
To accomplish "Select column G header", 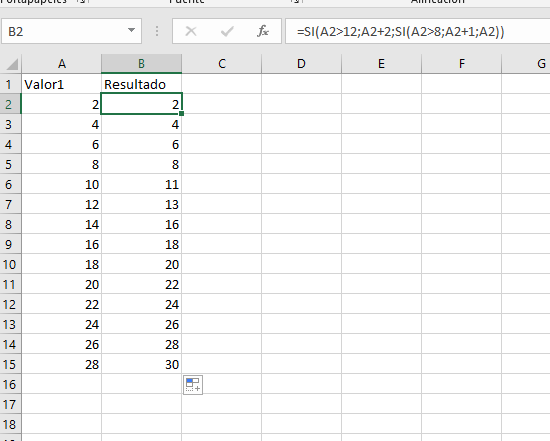I will (x=526, y=64).
